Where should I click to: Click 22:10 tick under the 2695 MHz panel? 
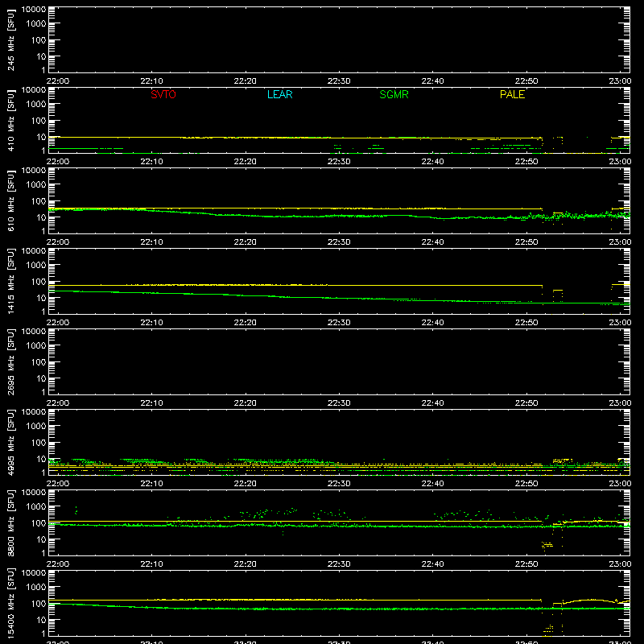151,403
